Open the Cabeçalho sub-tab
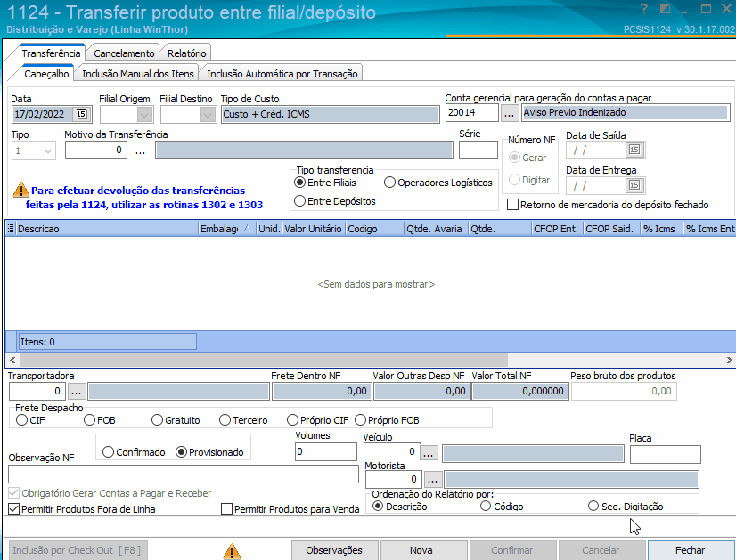The image size is (736, 560). click(x=46, y=74)
